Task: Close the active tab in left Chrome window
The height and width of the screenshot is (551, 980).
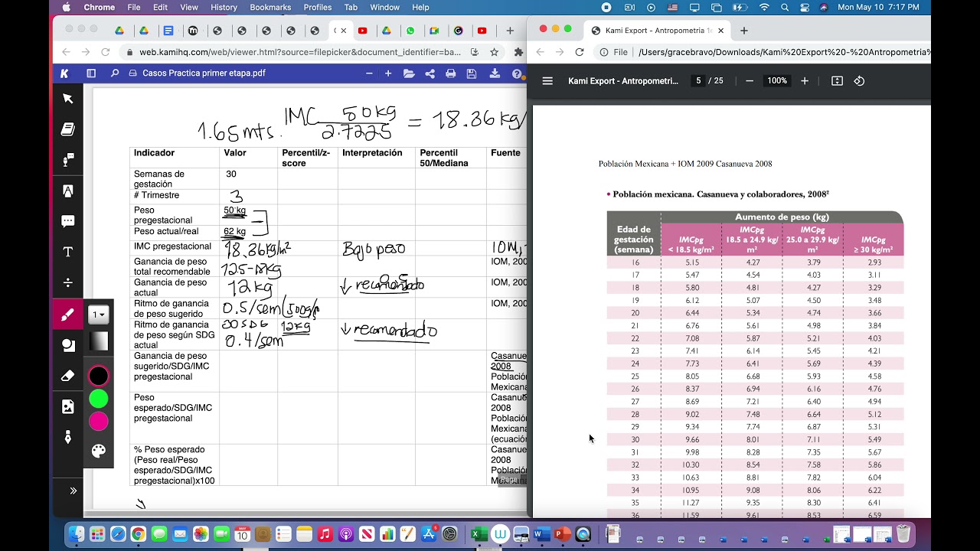Action: (343, 31)
